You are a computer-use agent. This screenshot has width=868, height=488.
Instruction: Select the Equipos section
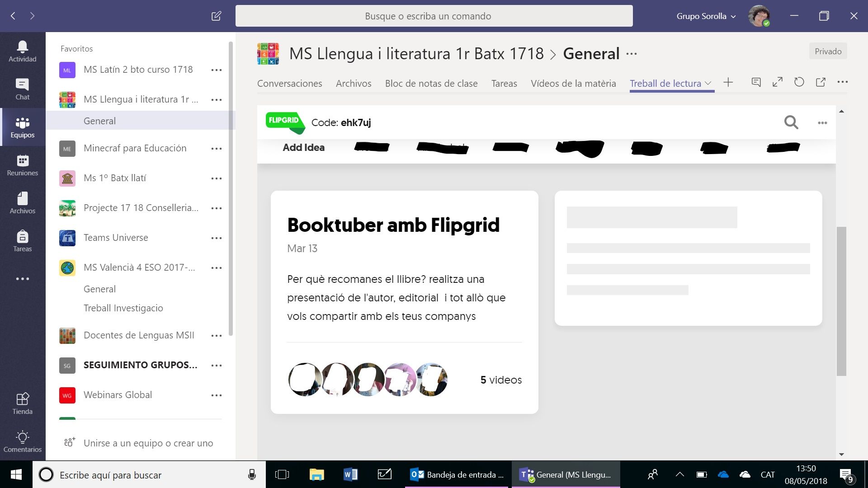22,127
